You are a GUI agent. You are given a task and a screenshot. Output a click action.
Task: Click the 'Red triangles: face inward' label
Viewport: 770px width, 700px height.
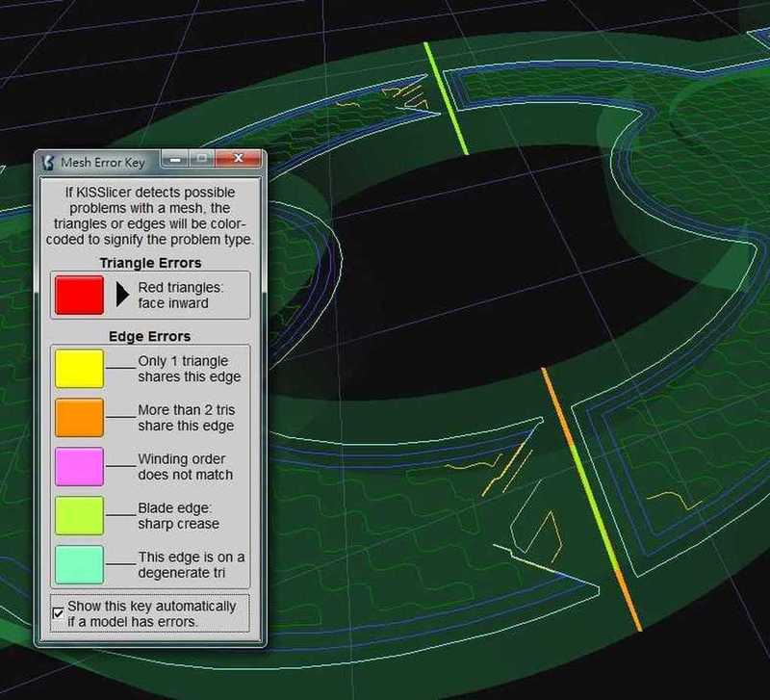[x=180, y=294]
